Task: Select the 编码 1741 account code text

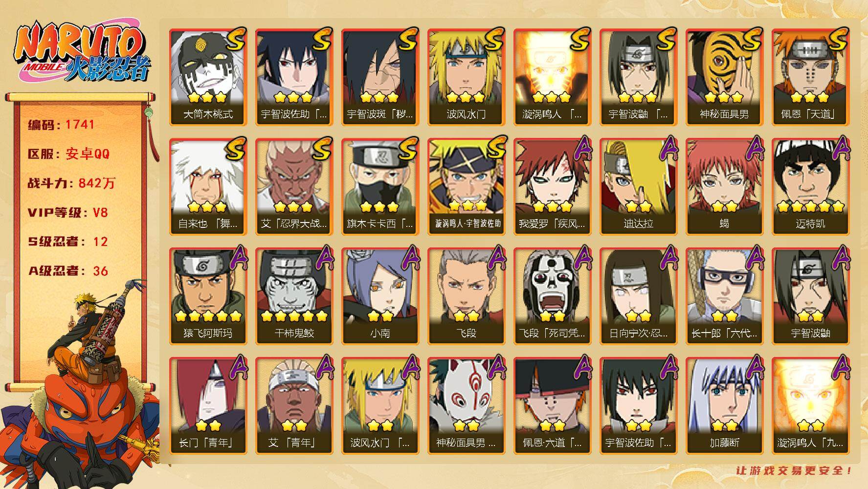Action: tap(61, 125)
